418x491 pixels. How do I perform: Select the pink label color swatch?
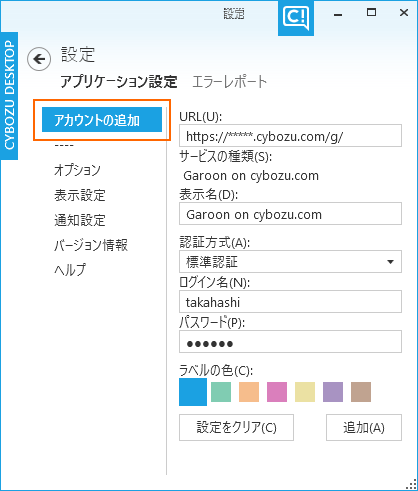(x=277, y=392)
